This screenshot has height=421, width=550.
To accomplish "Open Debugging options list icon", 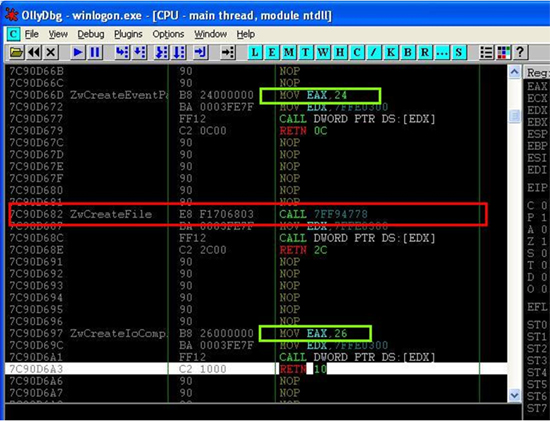I will point(486,53).
